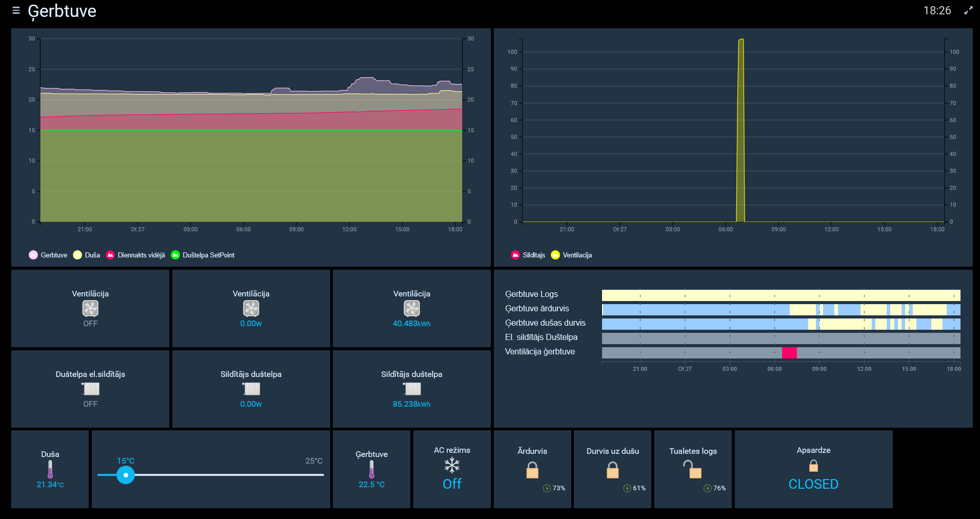This screenshot has width=980, height=519.
Task: Hide the Ģerbtuve series in chart legend
Action: pyautogui.click(x=48, y=255)
